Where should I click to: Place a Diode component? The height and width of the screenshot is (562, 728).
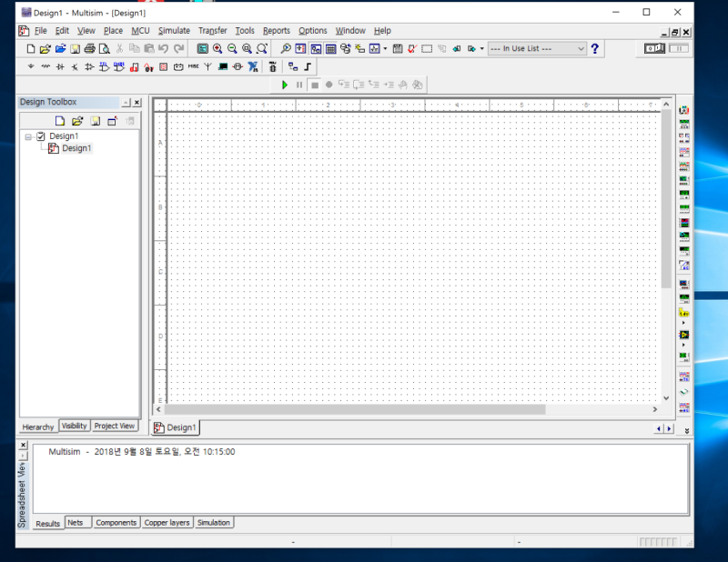point(60,66)
